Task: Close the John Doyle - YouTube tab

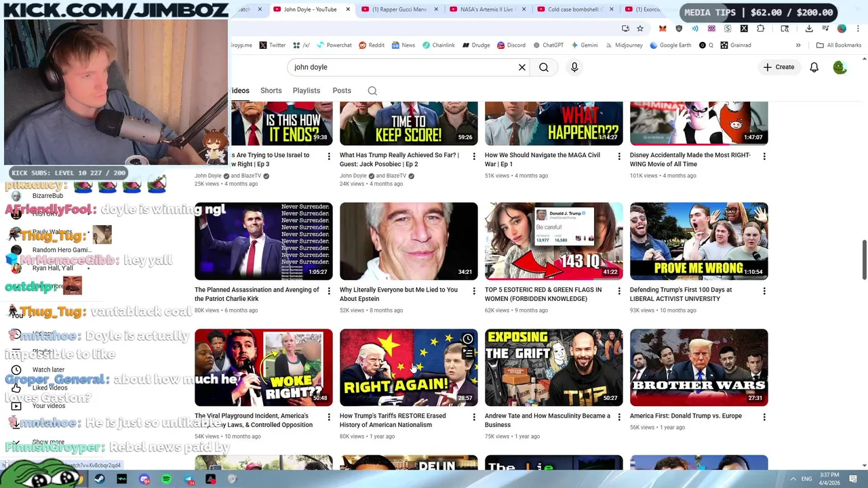Action: [349, 9]
